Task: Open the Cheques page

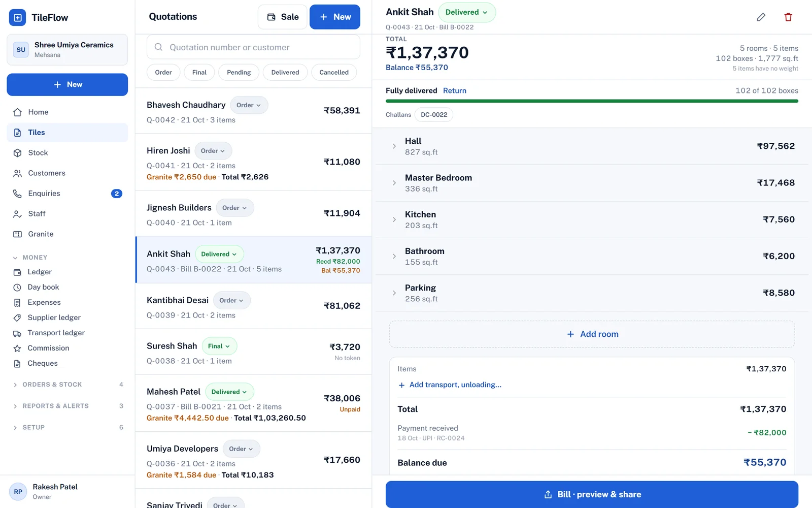Action: [x=67, y=364]
